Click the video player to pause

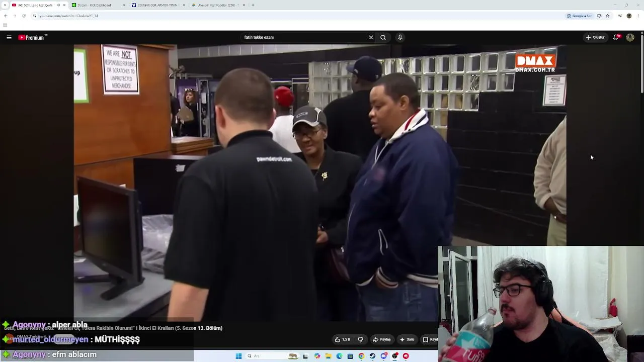(x=320, y=183)
